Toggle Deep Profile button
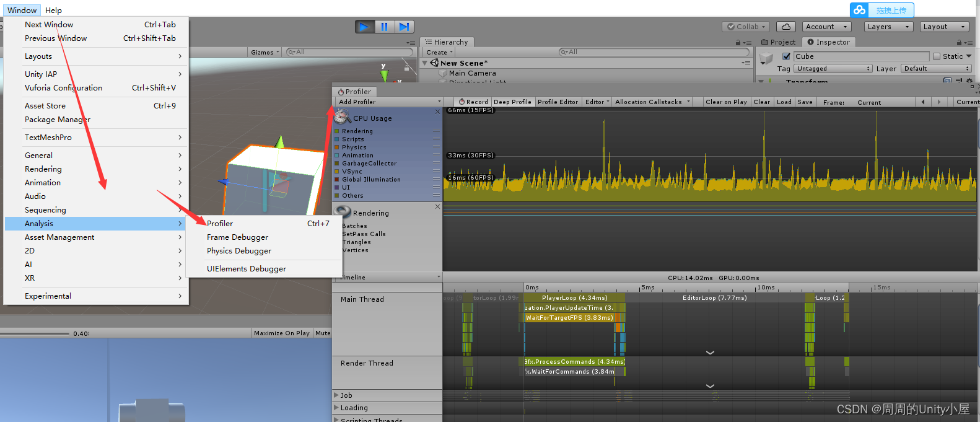This screenshot has width=980, height=422. pos(512,102)
